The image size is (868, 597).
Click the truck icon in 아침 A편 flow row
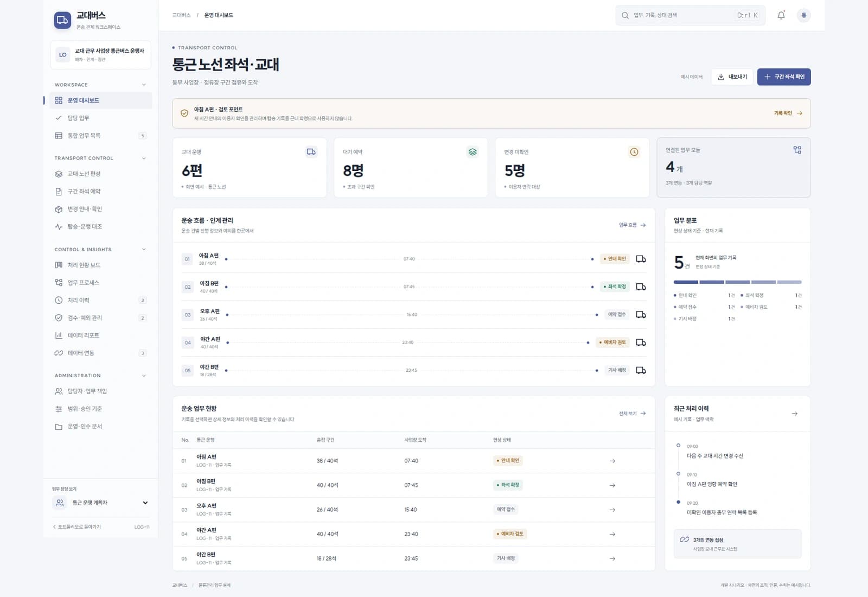641,259
